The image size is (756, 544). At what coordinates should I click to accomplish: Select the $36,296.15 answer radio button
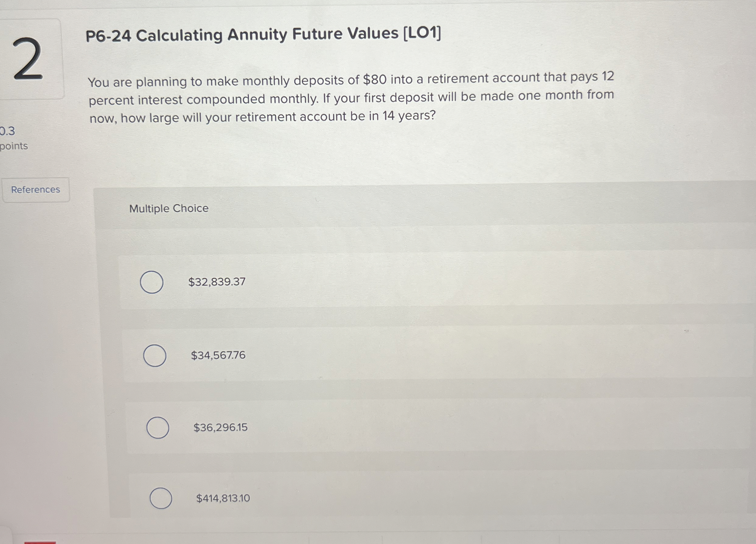pyautogui.click(x=158, y=428)
